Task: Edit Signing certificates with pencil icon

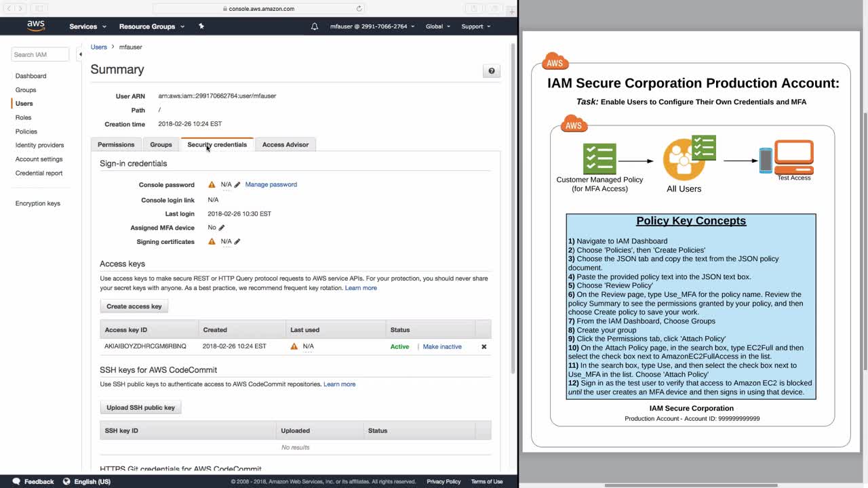Action: click(237, 241)
